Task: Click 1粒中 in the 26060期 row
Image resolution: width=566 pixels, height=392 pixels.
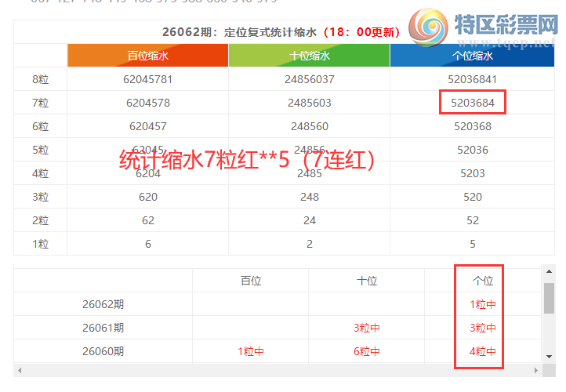Action: (251, 351)
